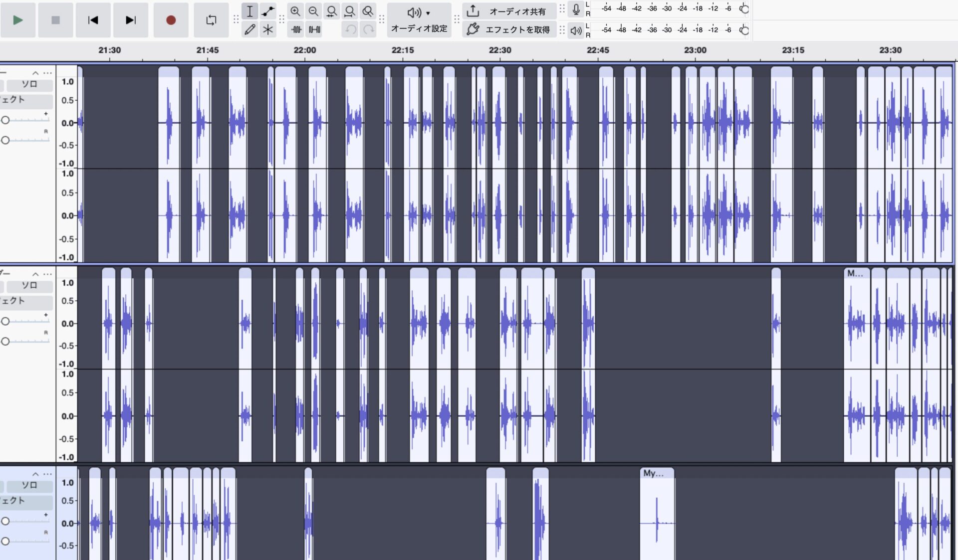This screenshot has height=560, width=958.
Task: Select the Envelope tool
Action: click(x=268, y=11)
